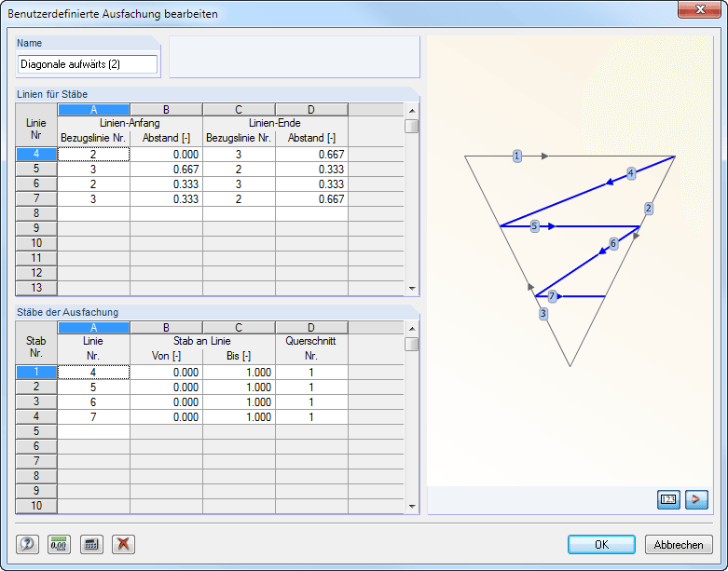Select row header 4 in Stäbe table
Screen dimensions: 728x571
click(x=36, y=416)
